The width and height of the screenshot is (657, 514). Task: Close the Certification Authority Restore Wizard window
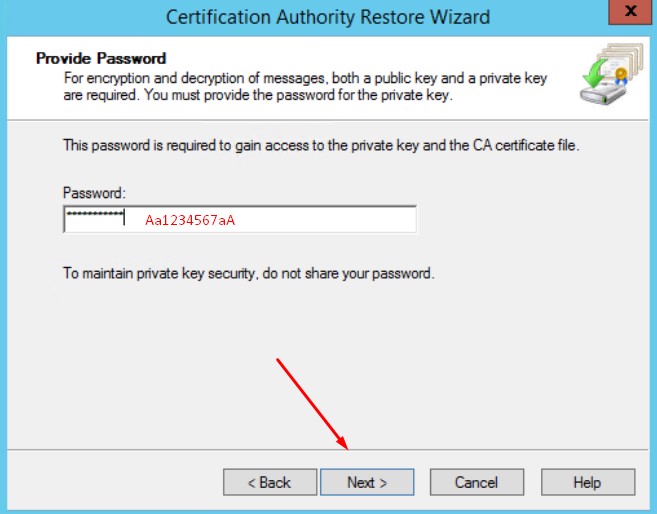626,15
